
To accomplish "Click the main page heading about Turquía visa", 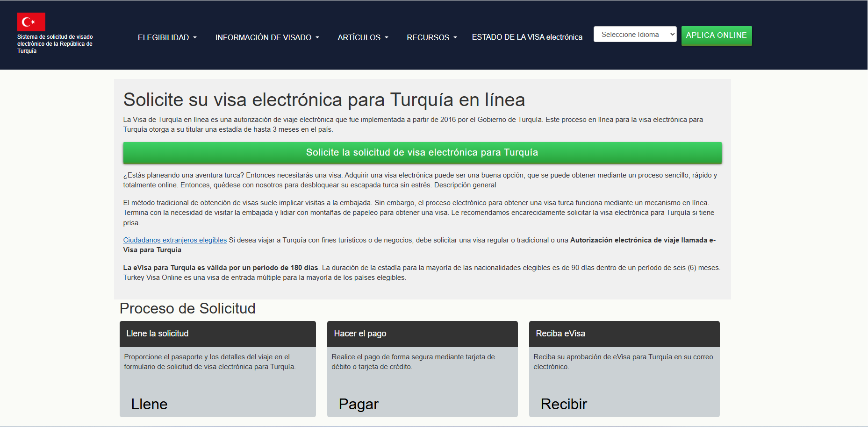I will tap(324, 100).
